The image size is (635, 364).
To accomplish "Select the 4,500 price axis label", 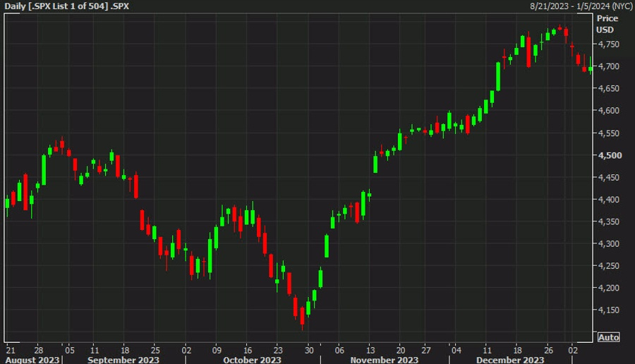I will coord(610,155).
